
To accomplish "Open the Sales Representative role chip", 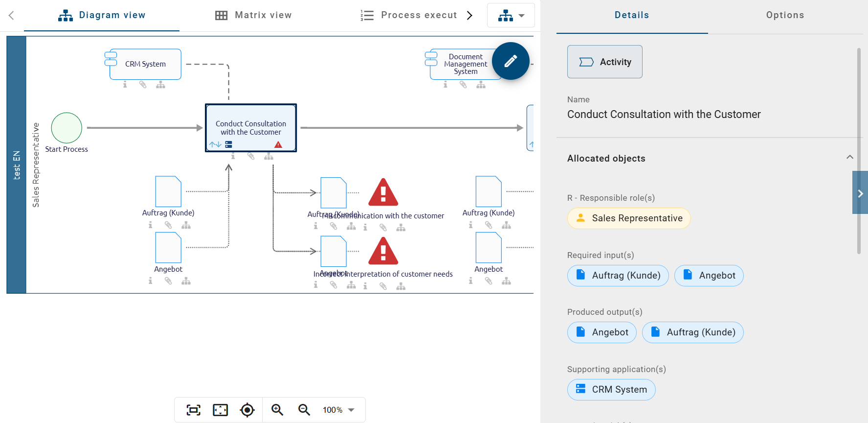I will coord(629,218).
